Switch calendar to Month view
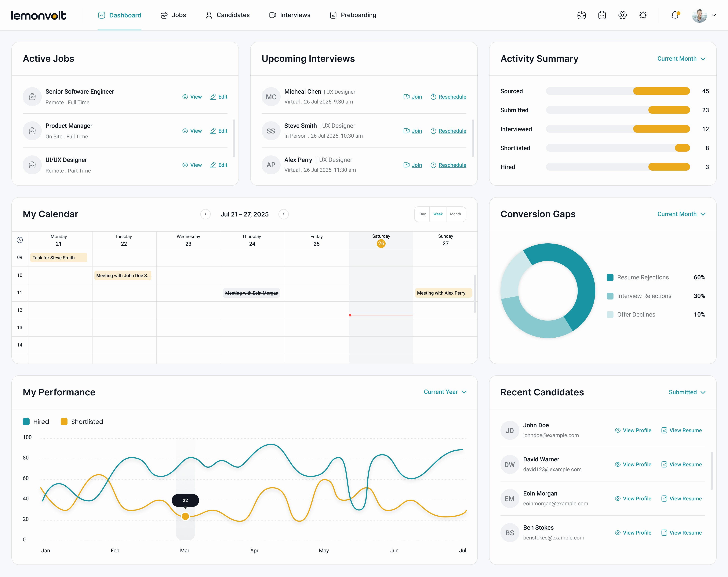Image resolution: width=728 pixels, height=577 pixels. (456, 214)
